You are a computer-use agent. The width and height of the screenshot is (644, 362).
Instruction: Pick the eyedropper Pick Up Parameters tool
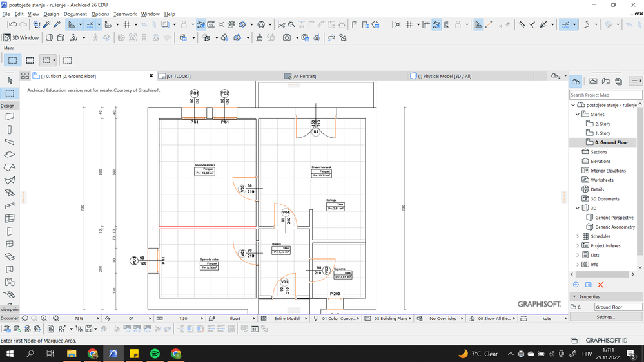pos(47,24)
